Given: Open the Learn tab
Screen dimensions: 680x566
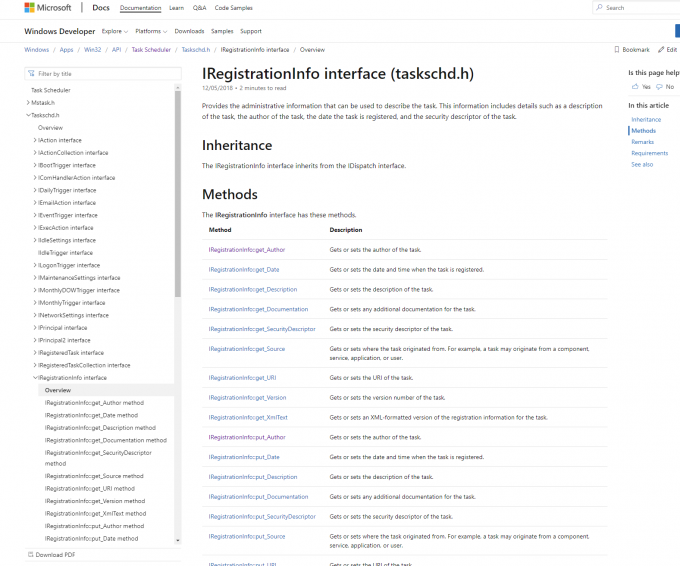Looking at the screenshot, I should click(x=177, y=8).
